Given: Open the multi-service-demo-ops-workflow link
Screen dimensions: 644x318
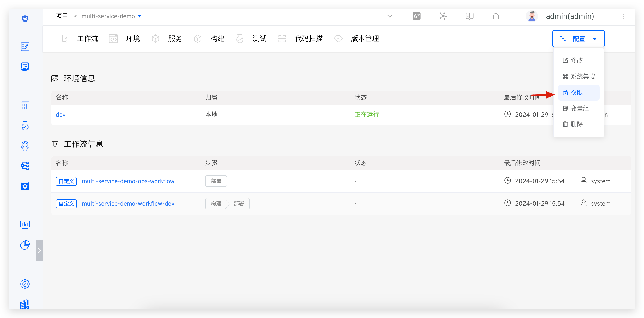Looking at the screenshot, I should (x=128, y=181).
